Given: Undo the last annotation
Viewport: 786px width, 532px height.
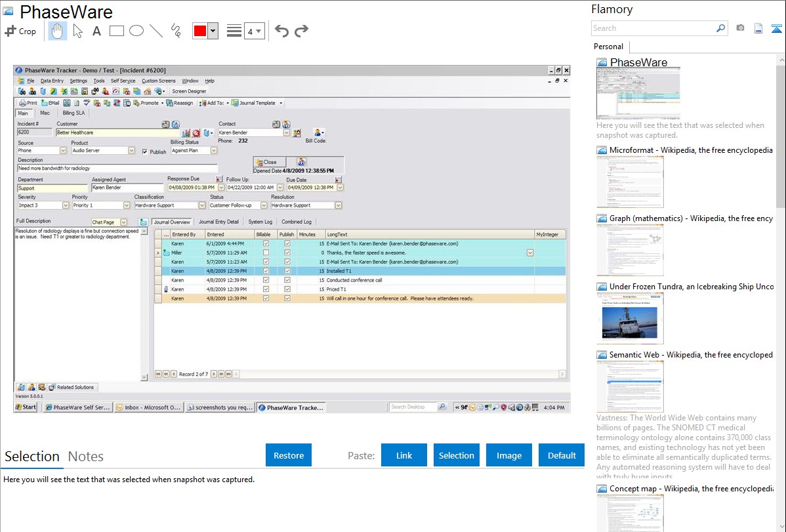Looking at the screenshot, I should point(281,31).
